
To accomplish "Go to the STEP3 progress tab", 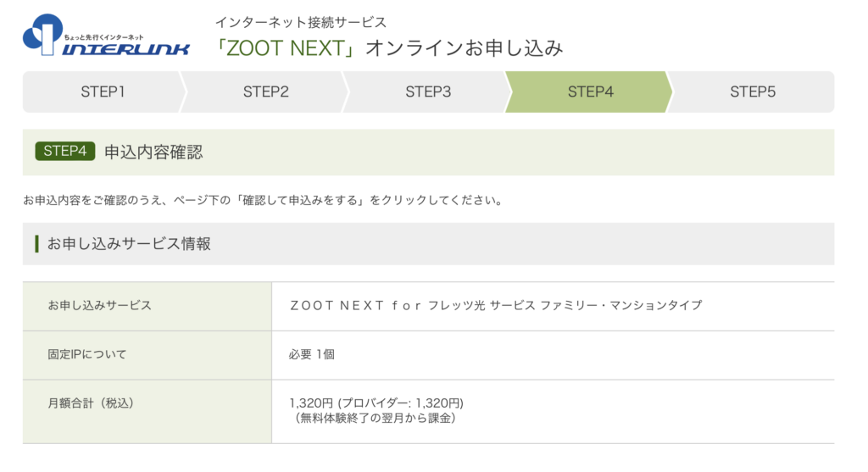I will [428, 92].
